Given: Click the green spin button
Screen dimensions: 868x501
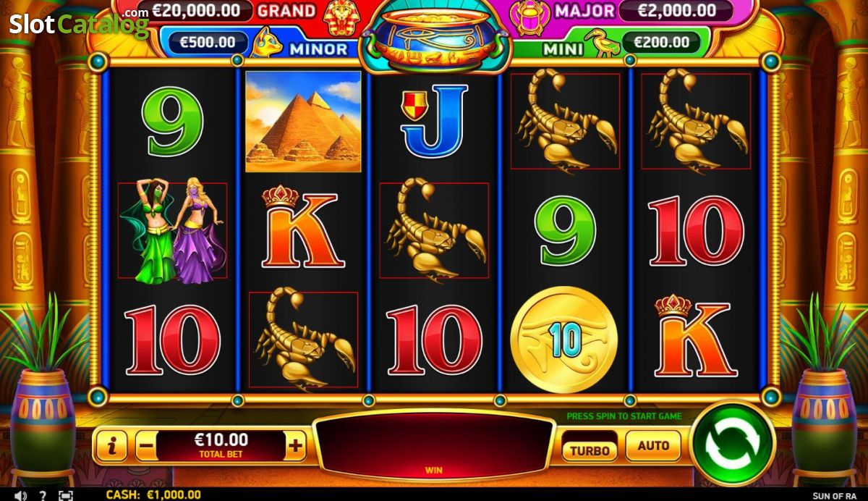Looking at the screenshot, I should (732, 443).
